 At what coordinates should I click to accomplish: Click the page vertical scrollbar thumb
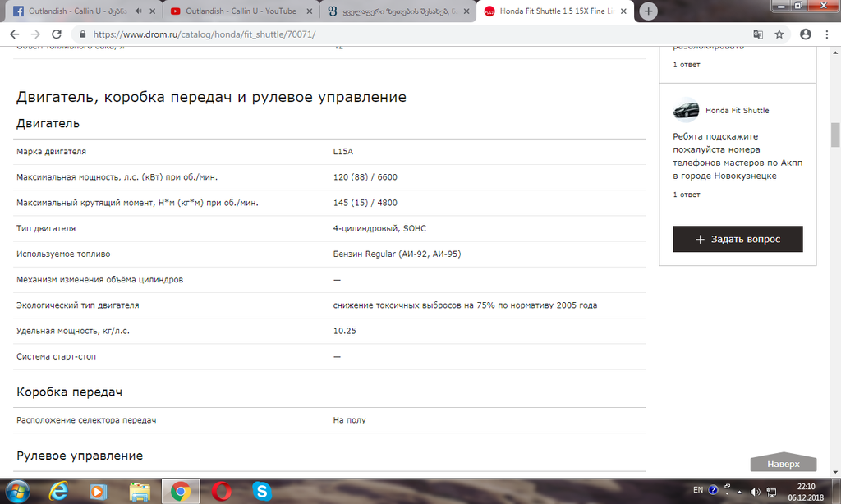835,135
